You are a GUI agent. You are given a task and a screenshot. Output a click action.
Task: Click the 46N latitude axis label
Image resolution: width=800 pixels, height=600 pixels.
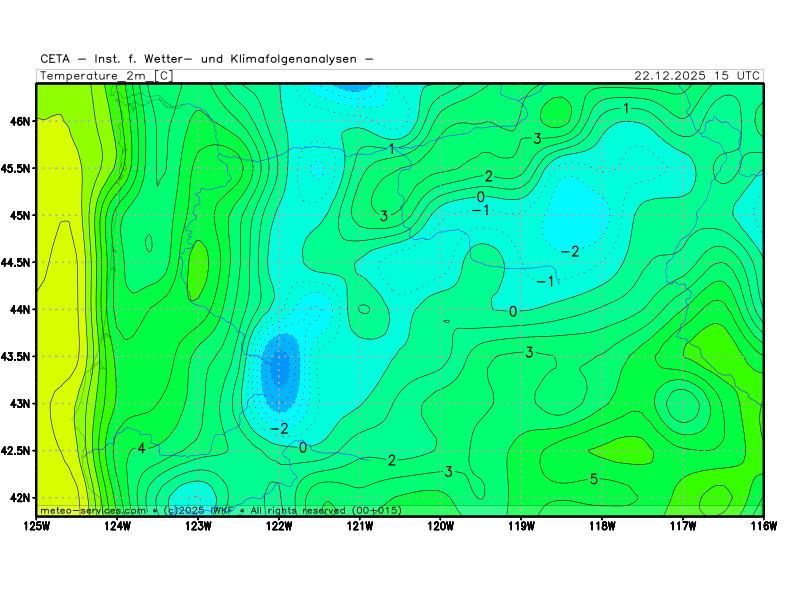[20, 121]
